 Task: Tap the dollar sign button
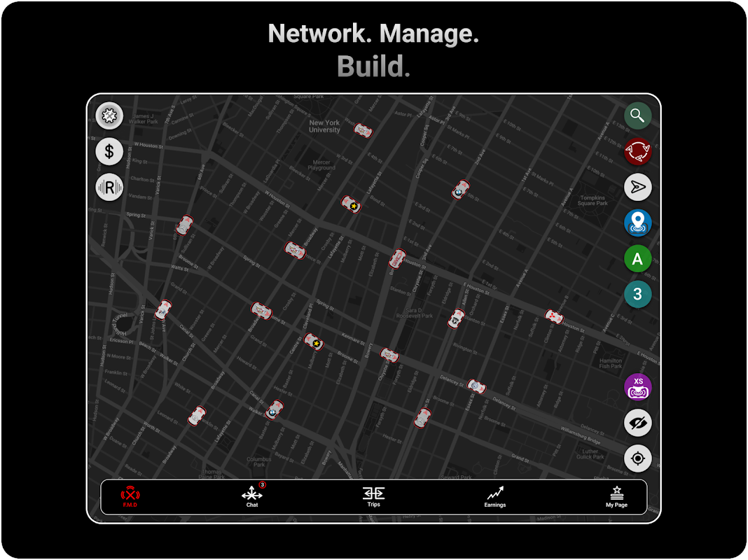[109, 152]
